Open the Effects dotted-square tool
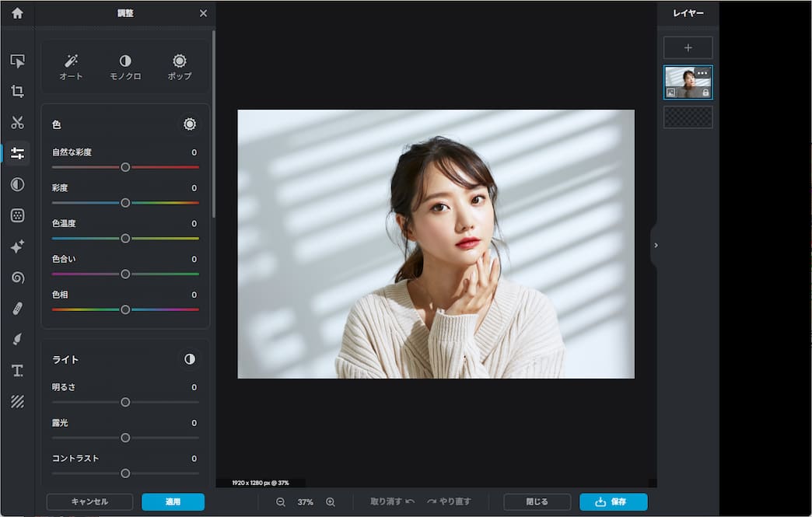 tap(18, 216)
